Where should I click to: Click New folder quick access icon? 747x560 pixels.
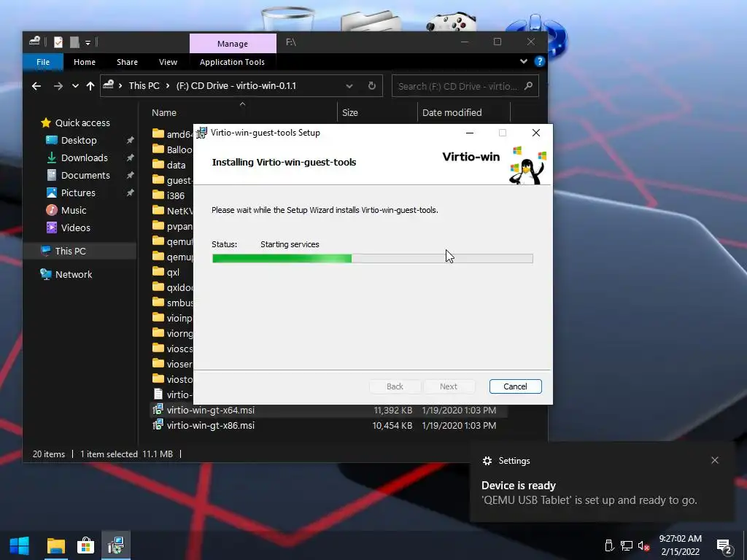pyautogui.click(x=74, y=42)
